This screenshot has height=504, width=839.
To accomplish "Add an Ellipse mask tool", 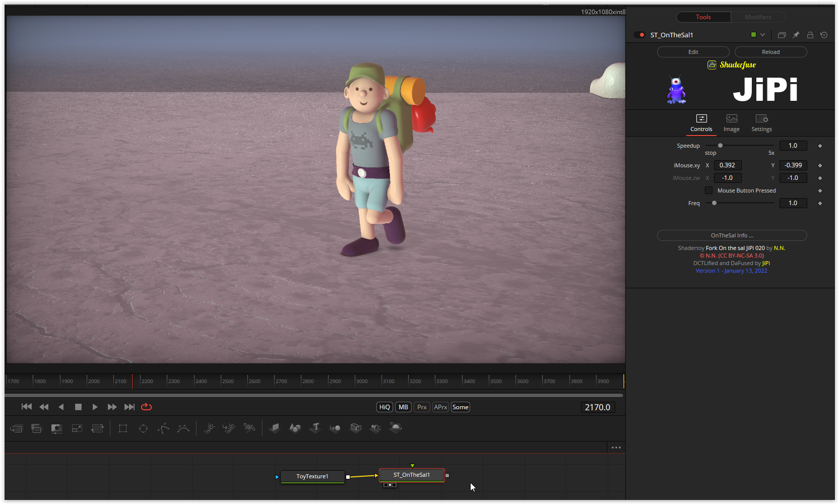I will click(x=143, y=428).
